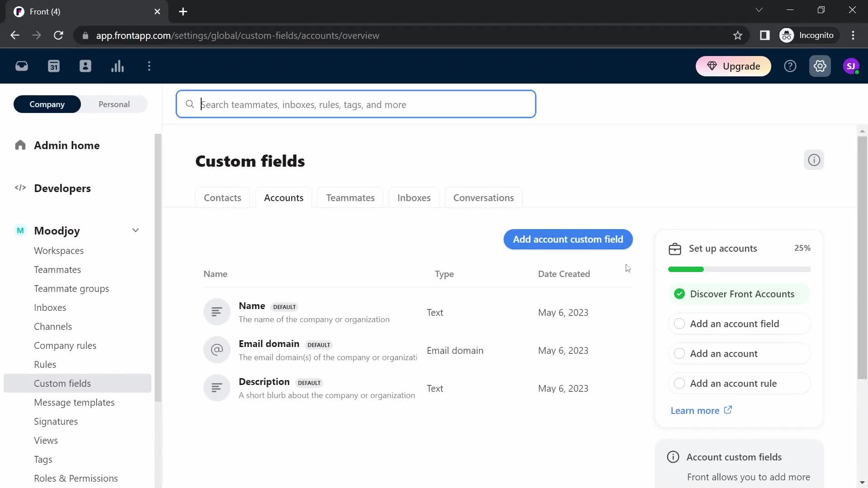Toggle the Add an account rule checkbox
The height and width of the screenshot is (488, 868).
point(679,383)
